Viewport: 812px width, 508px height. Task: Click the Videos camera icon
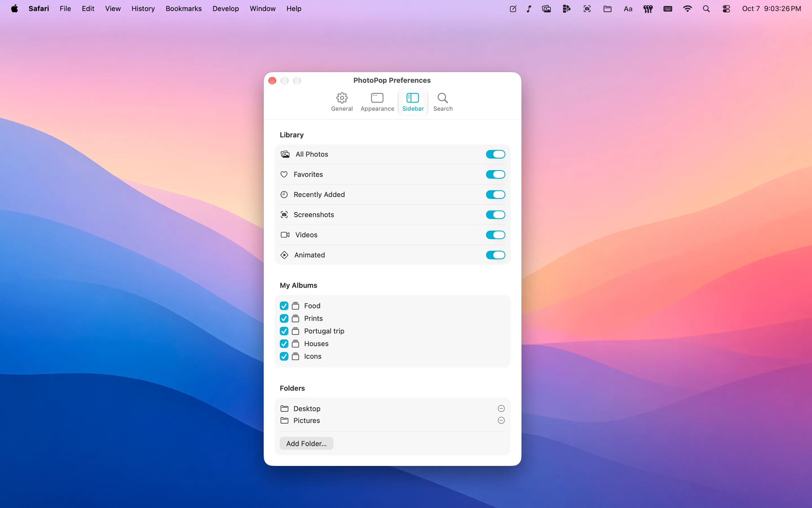click(285, 235)
